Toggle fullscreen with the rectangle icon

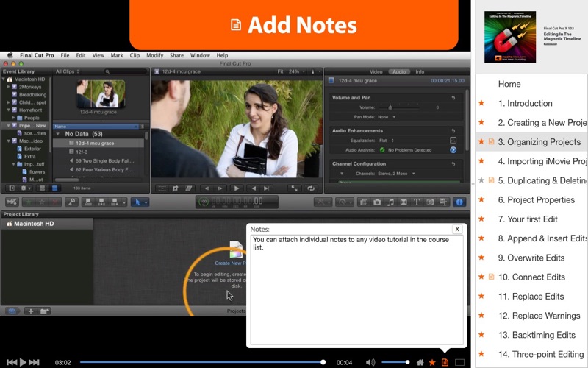(x=460, y=362)
